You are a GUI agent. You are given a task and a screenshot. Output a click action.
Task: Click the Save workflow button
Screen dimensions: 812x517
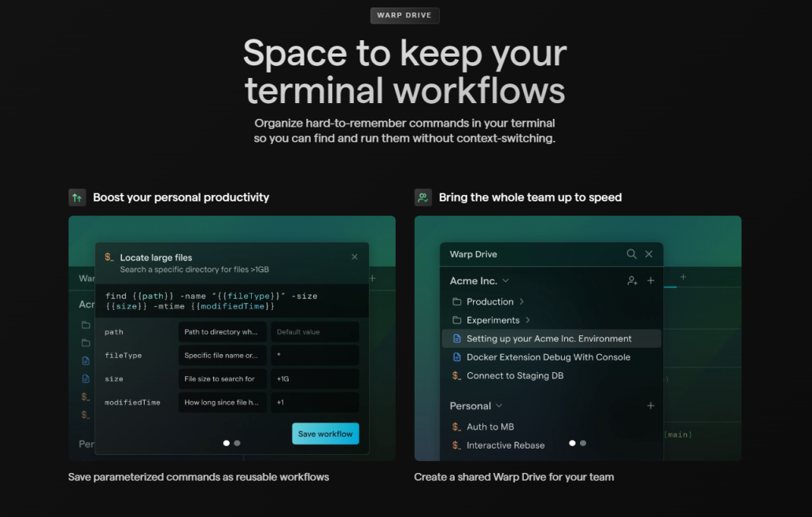coord(325,434)
